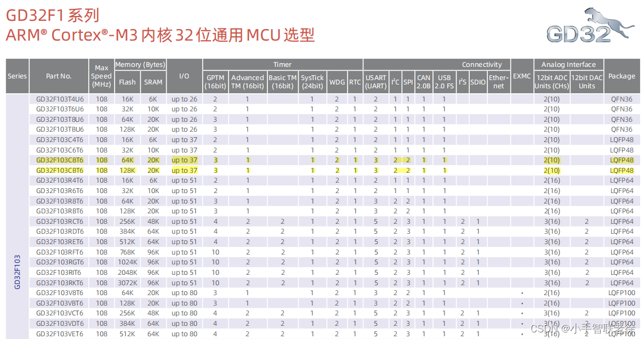644x339 pixels.
Task: Select part number GD32F103RCT6
Action: [x=60, y=221]
